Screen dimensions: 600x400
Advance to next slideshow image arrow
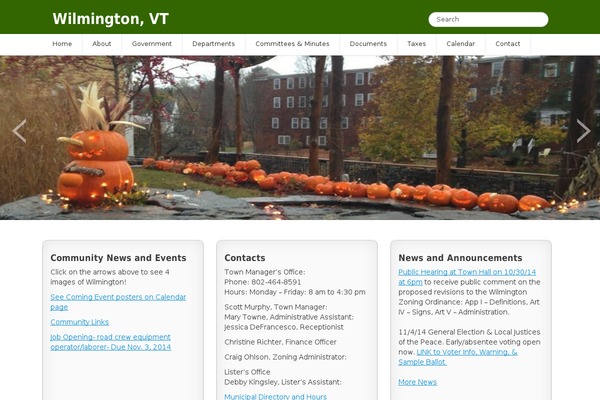click(x=583, y=131)
